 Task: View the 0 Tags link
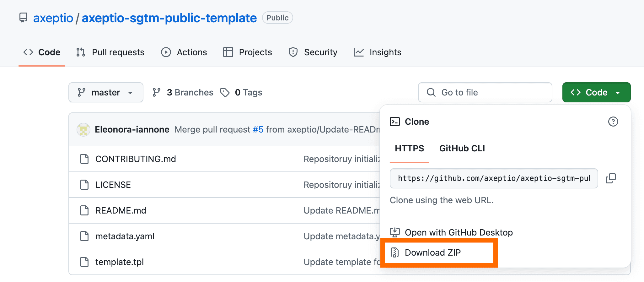coord(241,92)
